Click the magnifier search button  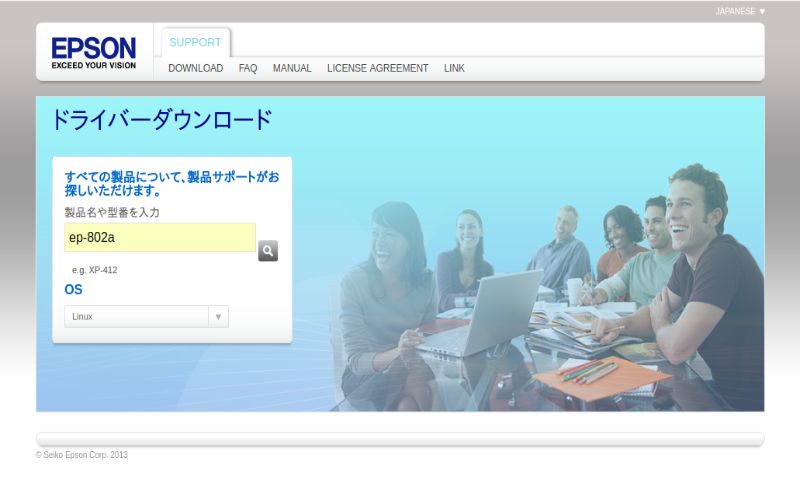pyautogui.click(x=268, y=250)
